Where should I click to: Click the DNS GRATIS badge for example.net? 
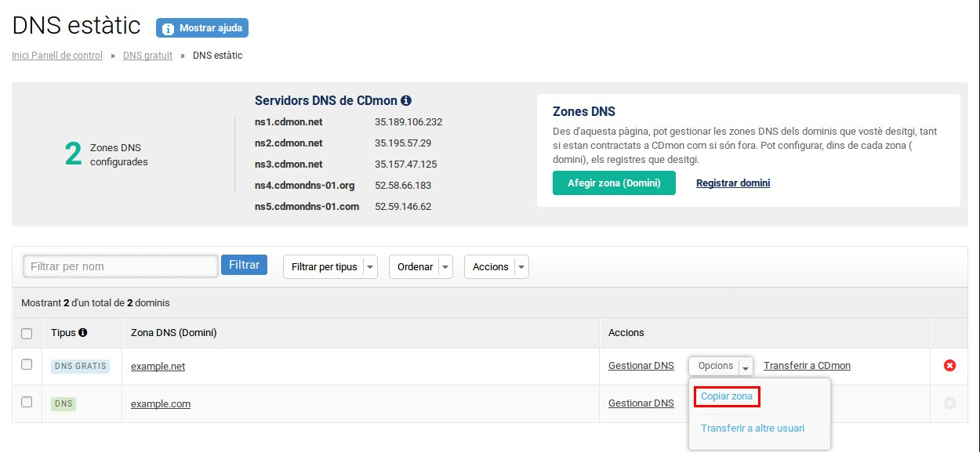(x=80, y=366)
